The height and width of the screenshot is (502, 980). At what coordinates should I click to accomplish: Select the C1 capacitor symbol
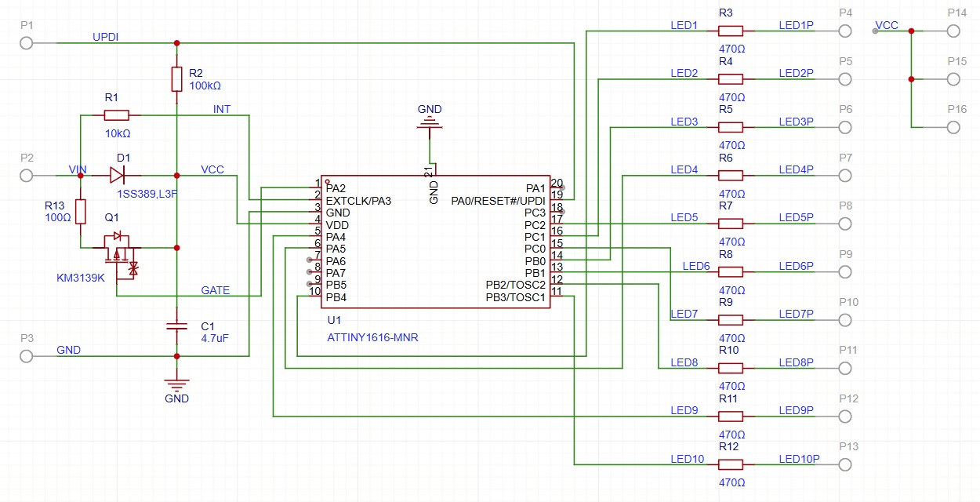coord(177,325)
